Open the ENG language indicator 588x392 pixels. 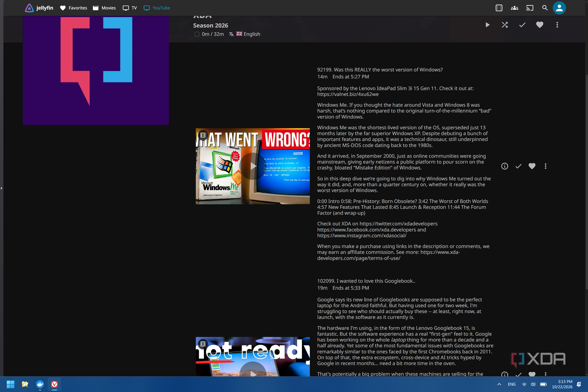click(x=512, y=384)
